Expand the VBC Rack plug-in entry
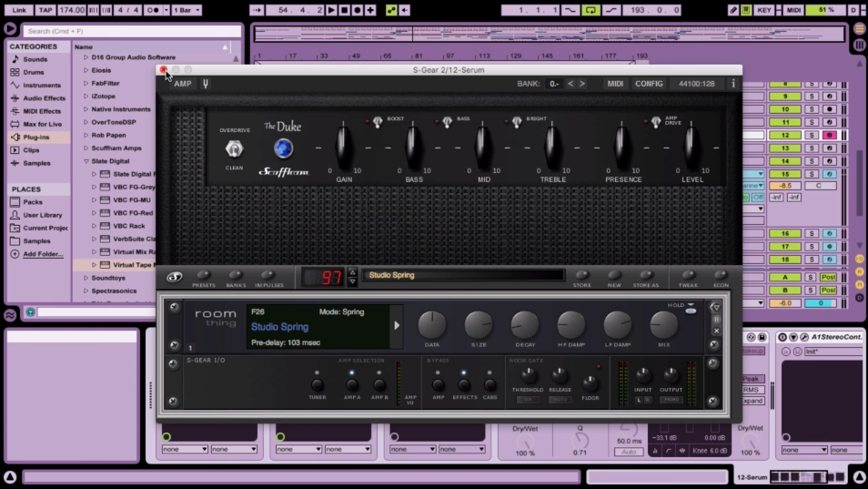 pos(94,226)
